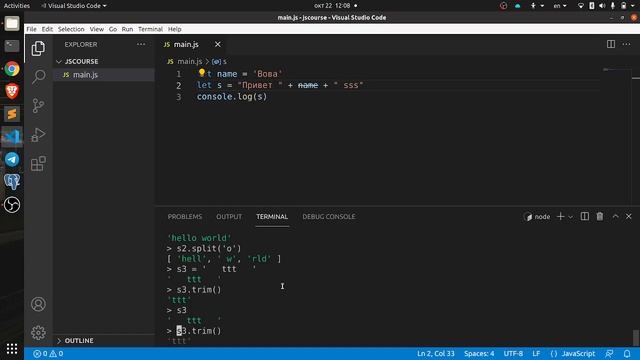The width and height of the screenshot is (640, 360).
Task: Open editor More Actions ellipsis
Action: [x=626, y=44]
